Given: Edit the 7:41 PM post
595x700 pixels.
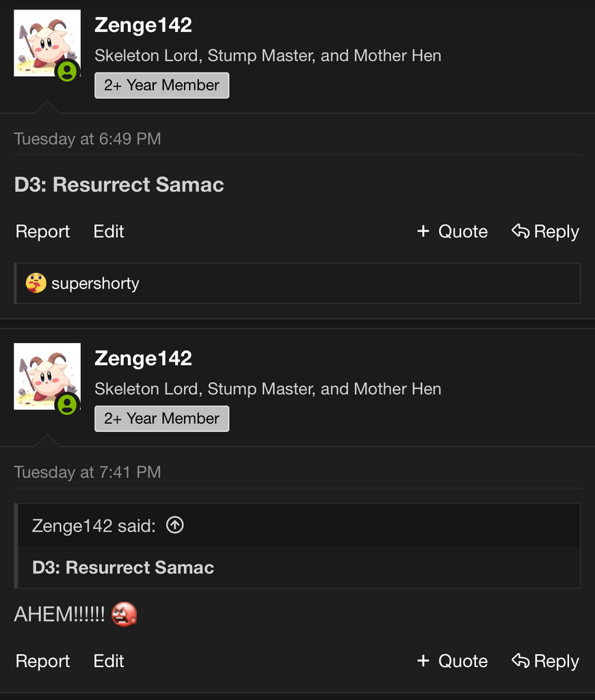Looking at the screenshot, I should pyautogui.click(x=109, y=661).
